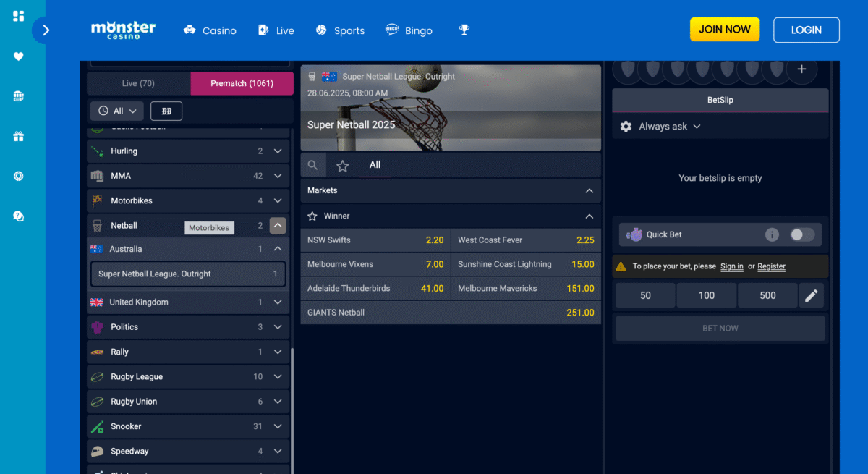Click the Snooker sport icon
The image size is (868, 474).
point(97,426)
